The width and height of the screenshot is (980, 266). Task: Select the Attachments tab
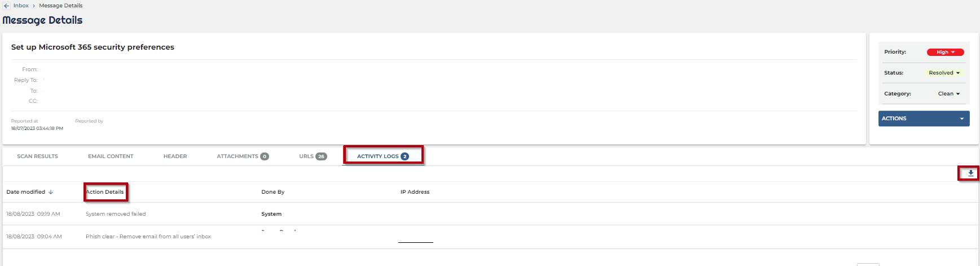[x=242, y=156]
